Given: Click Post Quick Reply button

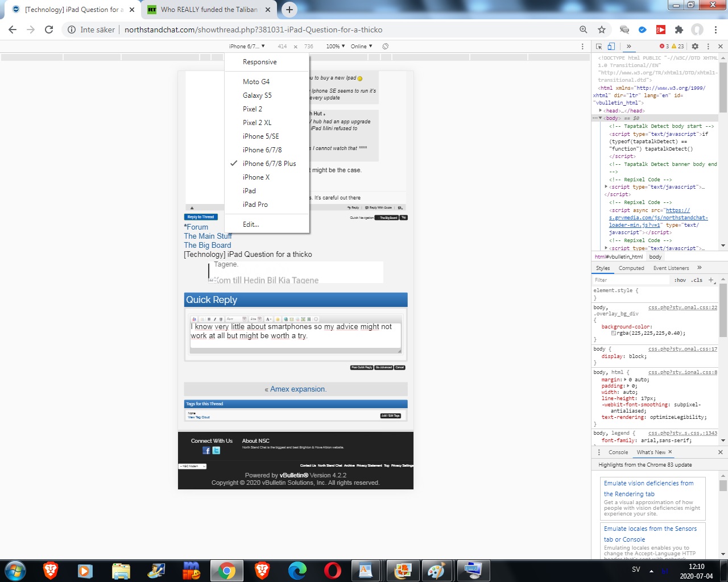Looking at the screenshot, I should [x=362, y=368].
